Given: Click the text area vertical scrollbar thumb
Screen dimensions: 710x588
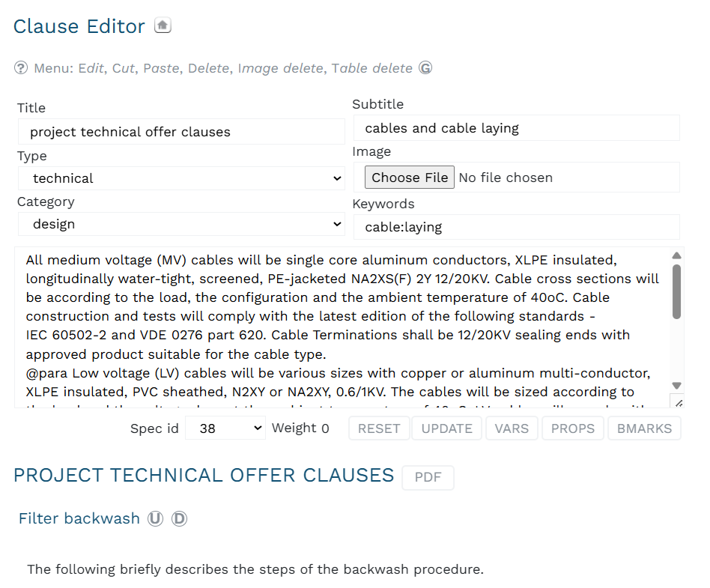Looking at the screenshot, I should pyautogui.click(x=676, y=291).
